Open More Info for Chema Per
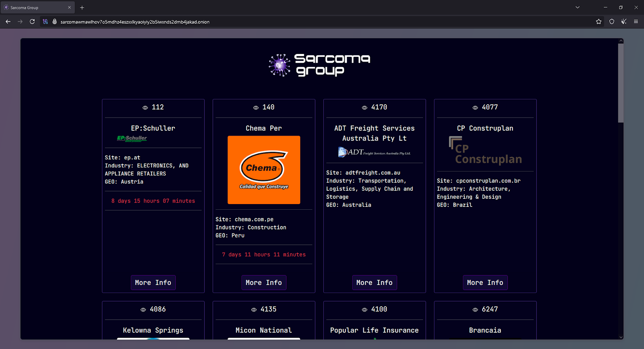Viewport: 644px width, 349px height. pyautogui.click(x=264, y=283)
